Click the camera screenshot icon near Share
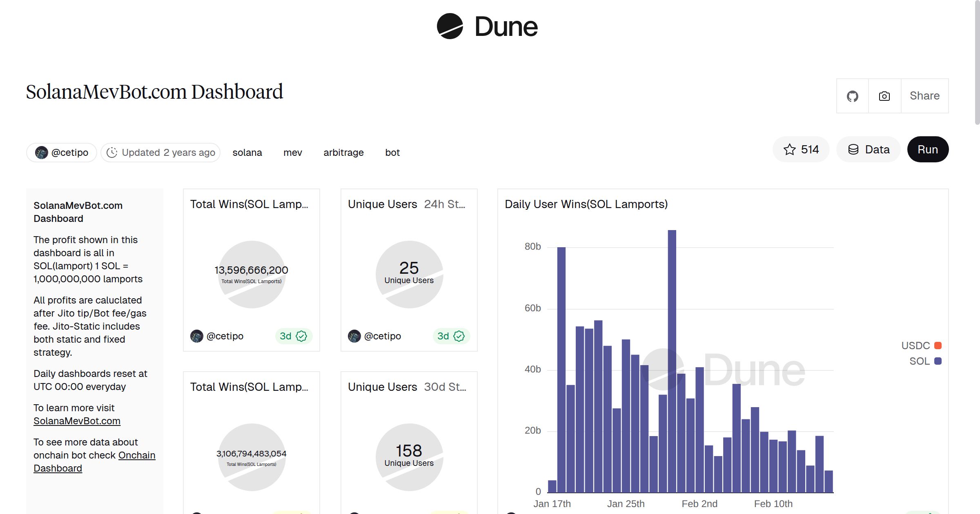Image resolution: width=980 pixels, height=514 pixels. pyautogui.click(x=884, y=96)
